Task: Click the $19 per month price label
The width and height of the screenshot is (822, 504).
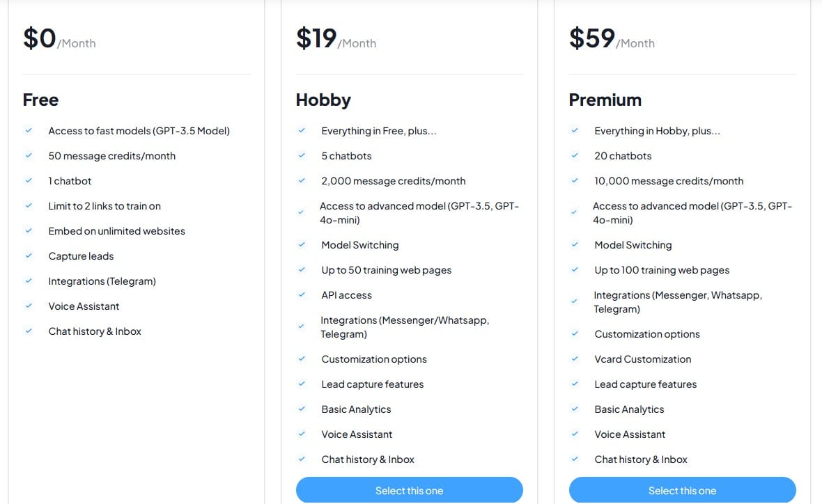Action: click(334, 38)
